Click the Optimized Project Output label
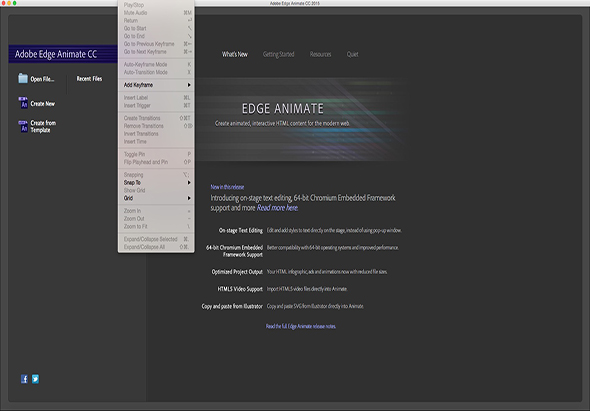 tap(237, 272)
